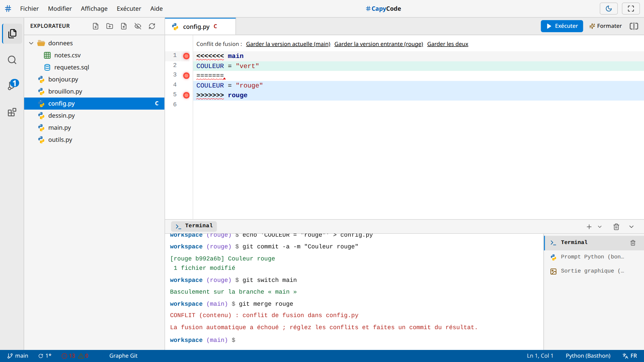Create a new folder in explorer
This screenshot has height=362, width=644.
[110, 26]
